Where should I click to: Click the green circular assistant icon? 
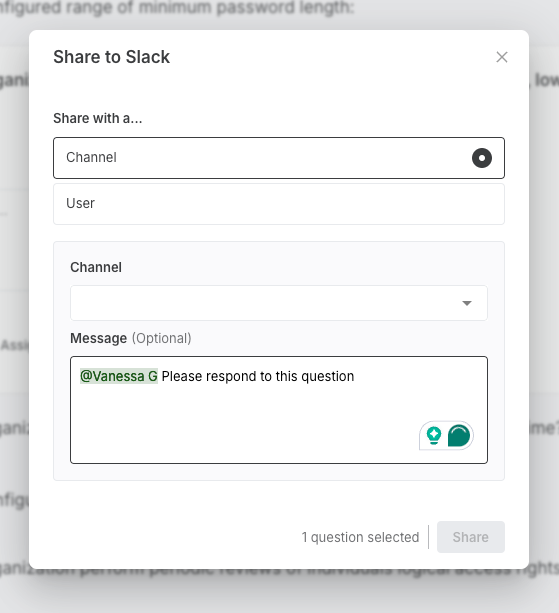coord(459,436)
